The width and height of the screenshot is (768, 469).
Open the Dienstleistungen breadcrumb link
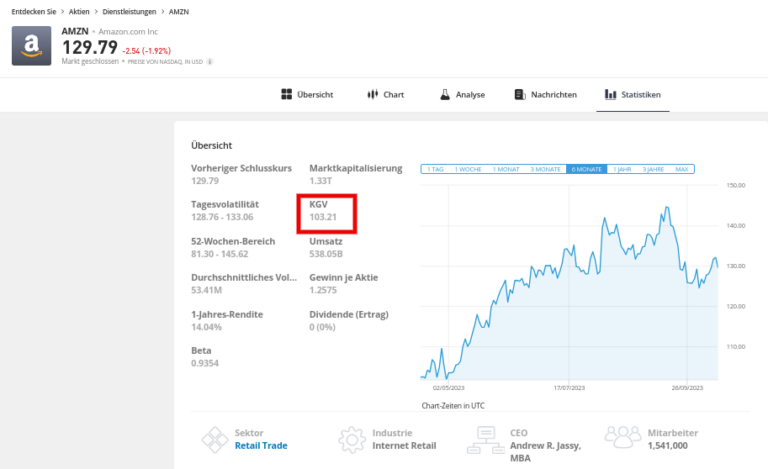(129, 12)
